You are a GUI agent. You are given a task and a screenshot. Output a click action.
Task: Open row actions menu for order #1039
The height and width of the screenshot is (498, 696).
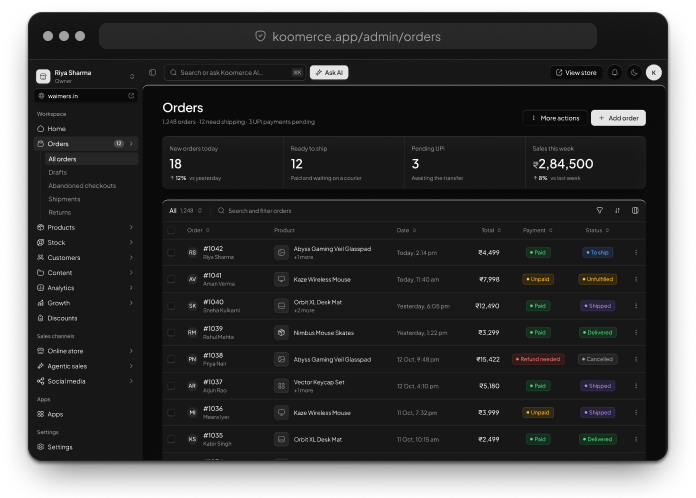point(636,332)
